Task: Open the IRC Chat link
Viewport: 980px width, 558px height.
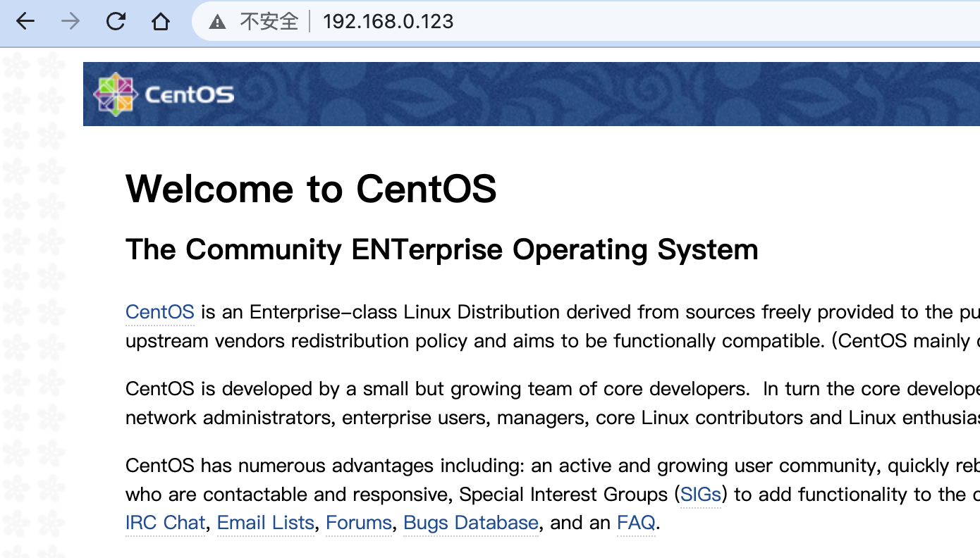Action: [x=165, y=523]
